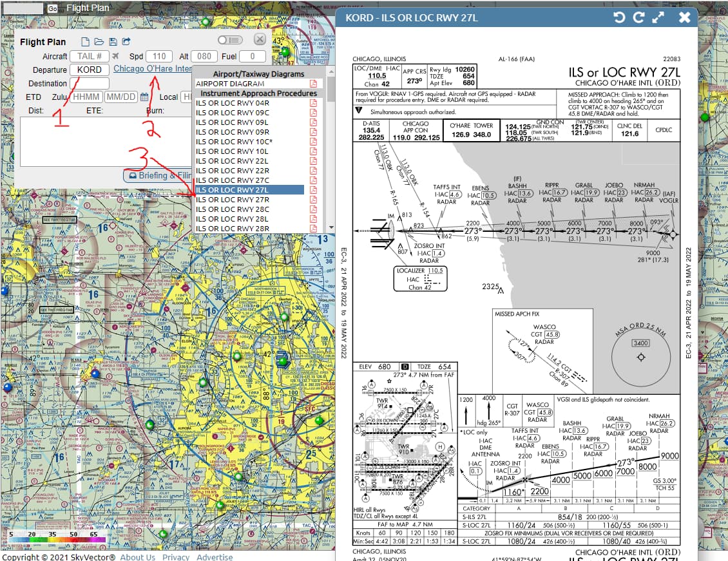Screen dimensions: 728x561
Task: Open the PDF icon for ILS OR LOC RWY 22R
Action: coord(313,171)
